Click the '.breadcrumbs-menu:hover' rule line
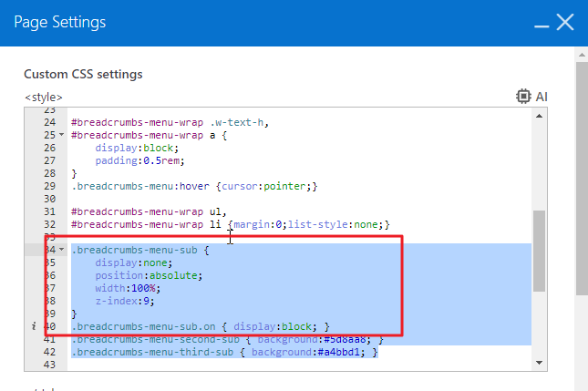 click(194, 186)
